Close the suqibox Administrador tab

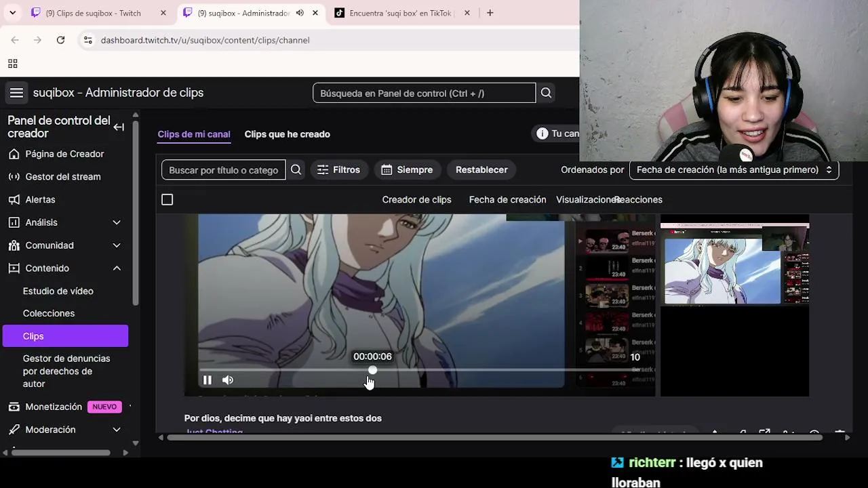point(315,13)
